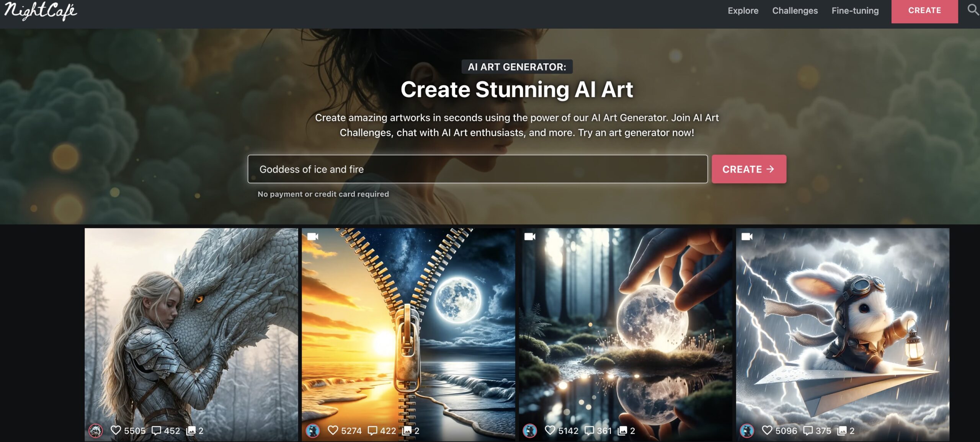Focus the Goddess of ice and fire prompt field
This screenshot has width=980, height=442.
click(477, 169)
